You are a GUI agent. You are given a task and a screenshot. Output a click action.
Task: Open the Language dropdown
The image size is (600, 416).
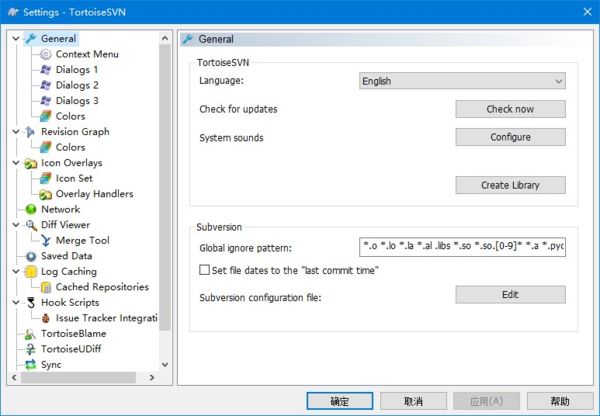point(462,81)
